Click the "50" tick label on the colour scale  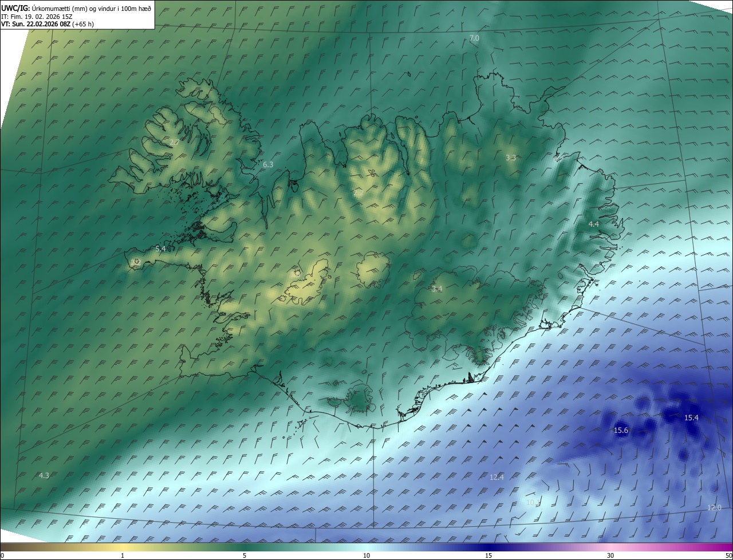coord(728,555)
